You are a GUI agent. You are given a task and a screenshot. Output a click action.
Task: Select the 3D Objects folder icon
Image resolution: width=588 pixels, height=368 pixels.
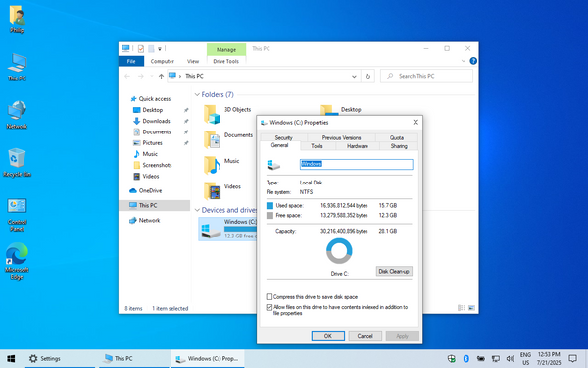pyautogui.click(x=212, y=114)
